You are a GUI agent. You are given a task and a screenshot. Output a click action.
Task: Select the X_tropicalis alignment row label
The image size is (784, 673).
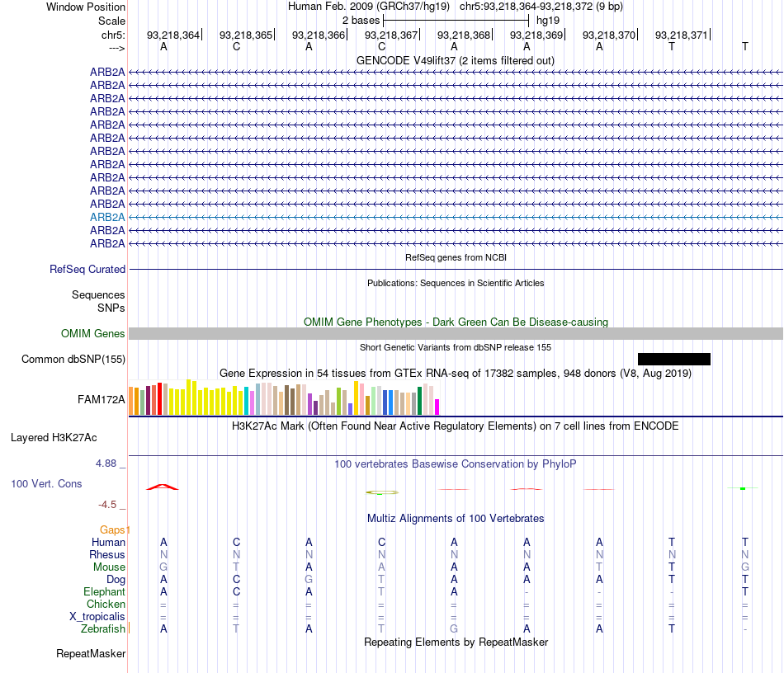click(x=97, y=617)
